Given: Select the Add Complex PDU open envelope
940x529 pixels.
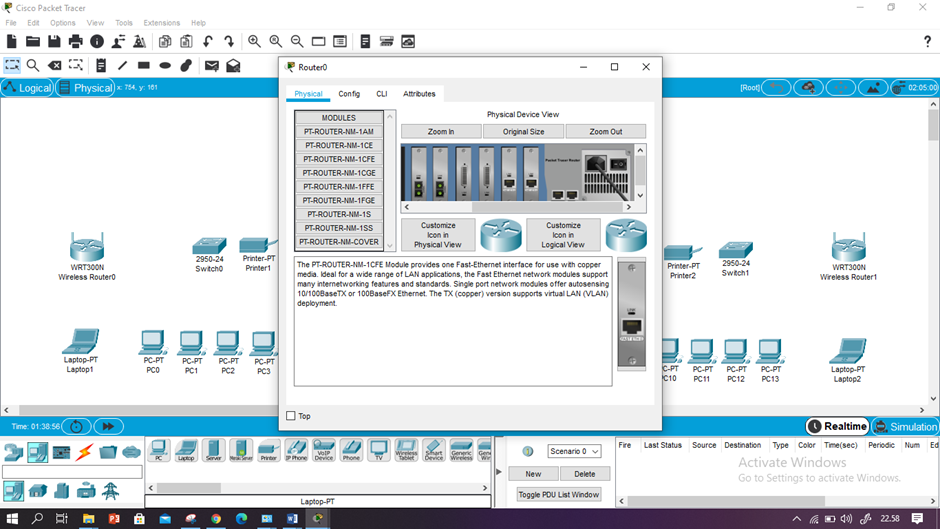Looking at the screenshot, I should (233, 65).
